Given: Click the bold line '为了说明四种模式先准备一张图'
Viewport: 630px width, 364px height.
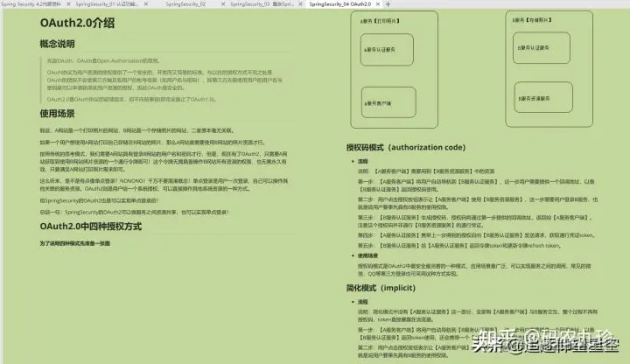Looking at the screenshot, I should pyautogui.click(x=74, y=243).
